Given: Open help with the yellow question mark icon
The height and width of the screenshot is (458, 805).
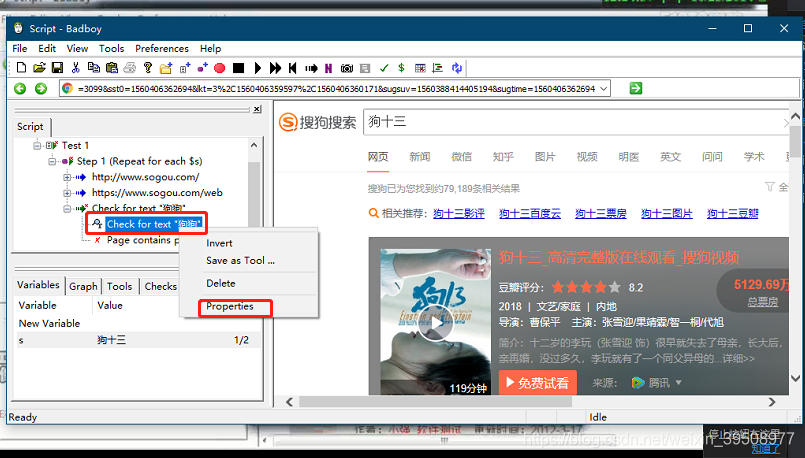Looking at the screenshot, I should click(x=148, y=67).
